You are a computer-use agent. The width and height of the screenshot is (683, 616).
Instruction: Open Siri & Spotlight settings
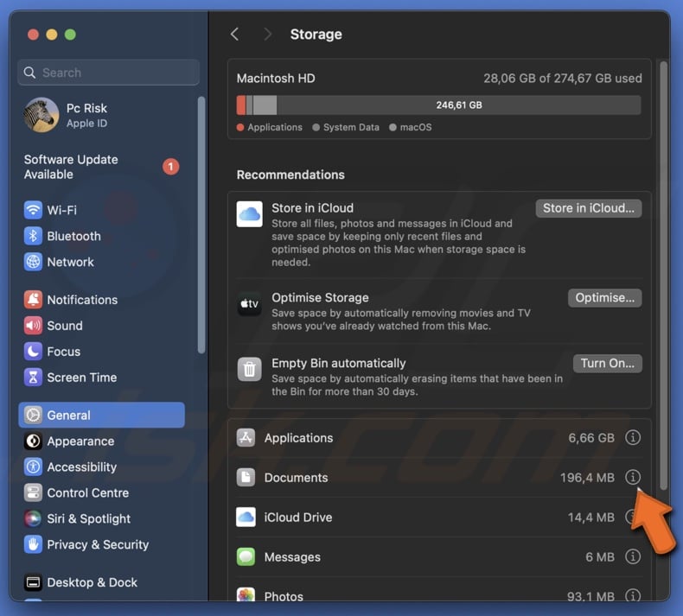[x=101, y=518]
